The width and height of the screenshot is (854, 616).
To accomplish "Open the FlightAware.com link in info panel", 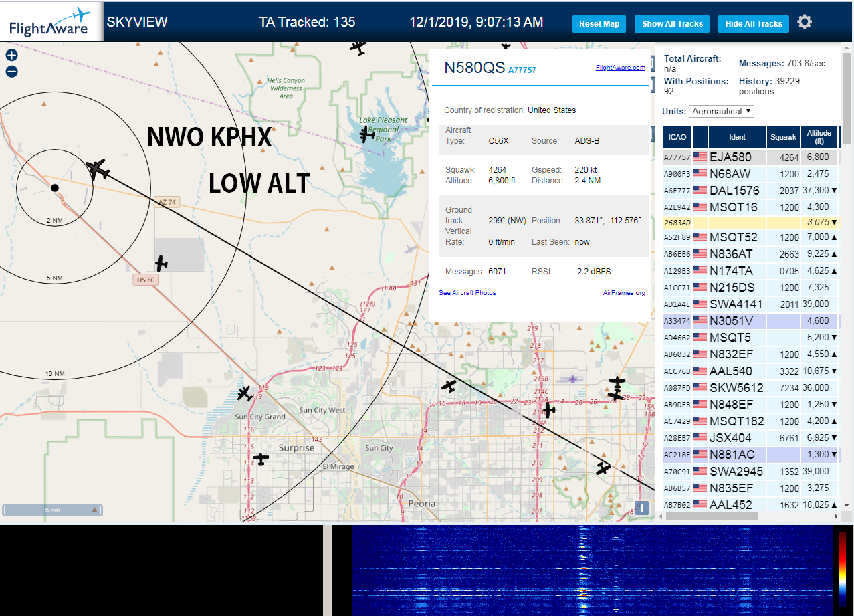I will 621,68.
